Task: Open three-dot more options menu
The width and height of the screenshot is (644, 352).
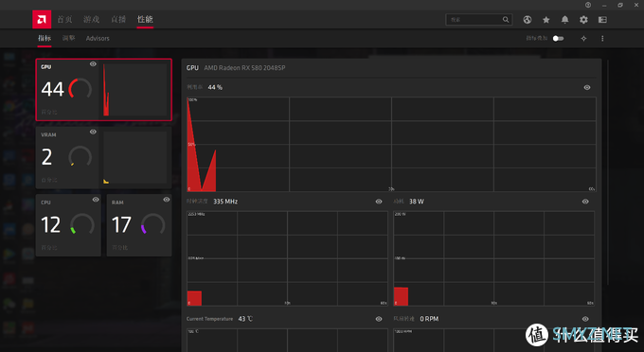Action: pyautogui.click(x=602, y=38)
